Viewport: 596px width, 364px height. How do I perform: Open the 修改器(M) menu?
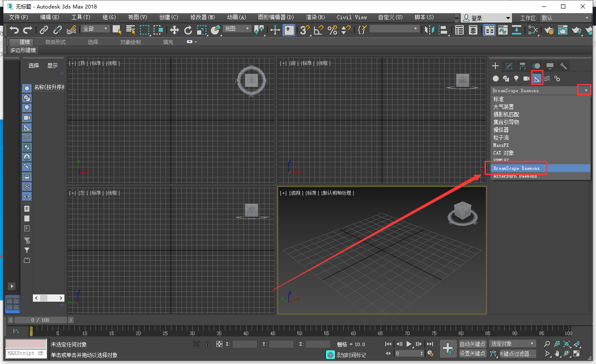tap(203, 17)
